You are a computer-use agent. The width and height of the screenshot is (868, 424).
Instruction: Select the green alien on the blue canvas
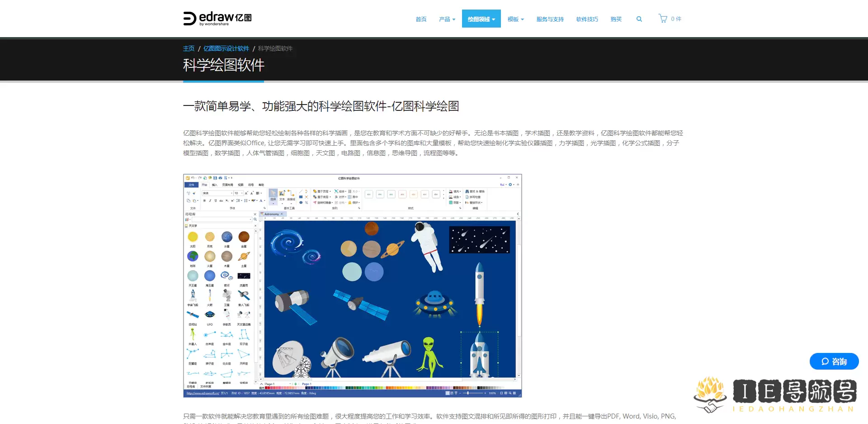[x=430, y=357]
